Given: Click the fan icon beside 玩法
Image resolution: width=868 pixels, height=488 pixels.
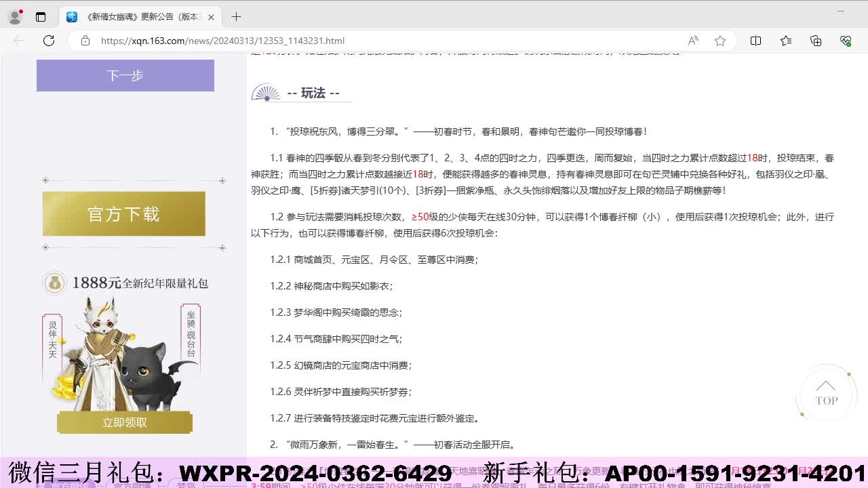Looking at the screenshot, I should pyautogui.click(x=266, y=93).
